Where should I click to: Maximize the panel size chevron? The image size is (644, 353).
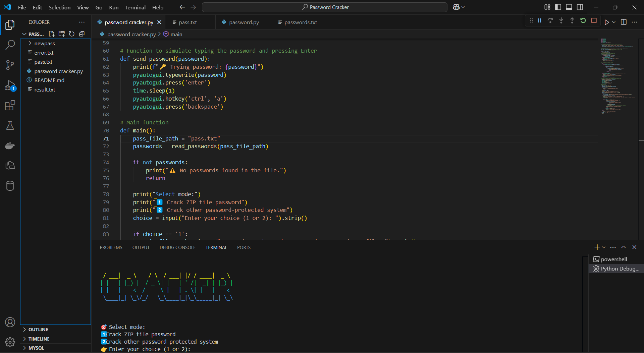click(x=624, y=247)
